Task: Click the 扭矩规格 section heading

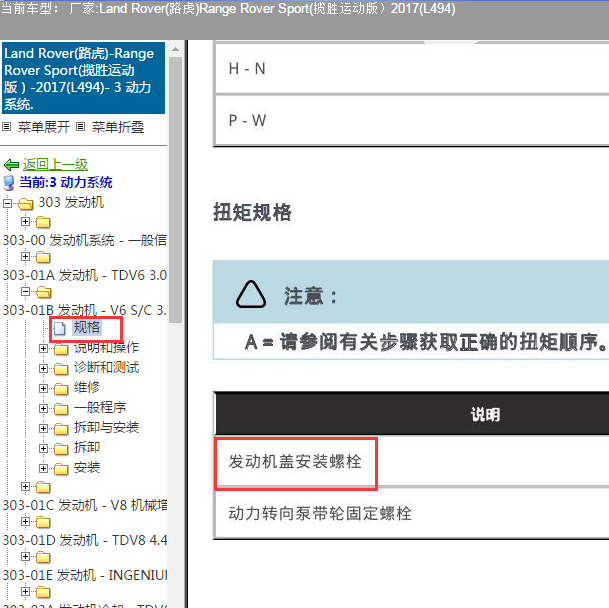Action: (252, 213)
